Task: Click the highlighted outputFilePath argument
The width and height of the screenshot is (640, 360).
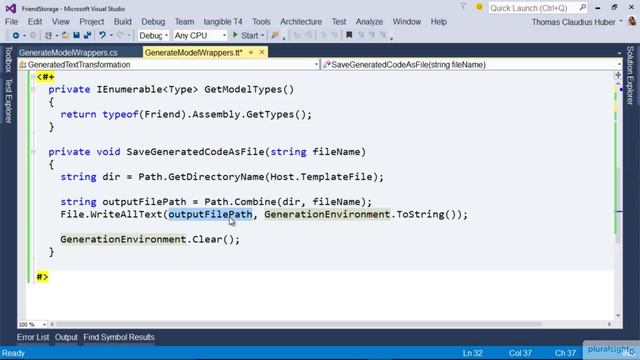Action: tap(210, 214)
